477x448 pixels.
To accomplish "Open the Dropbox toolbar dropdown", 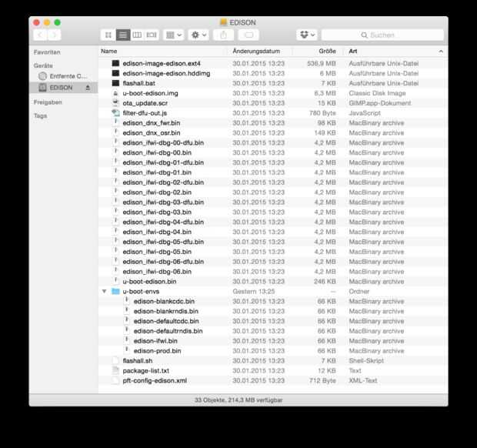I will 307,35.
